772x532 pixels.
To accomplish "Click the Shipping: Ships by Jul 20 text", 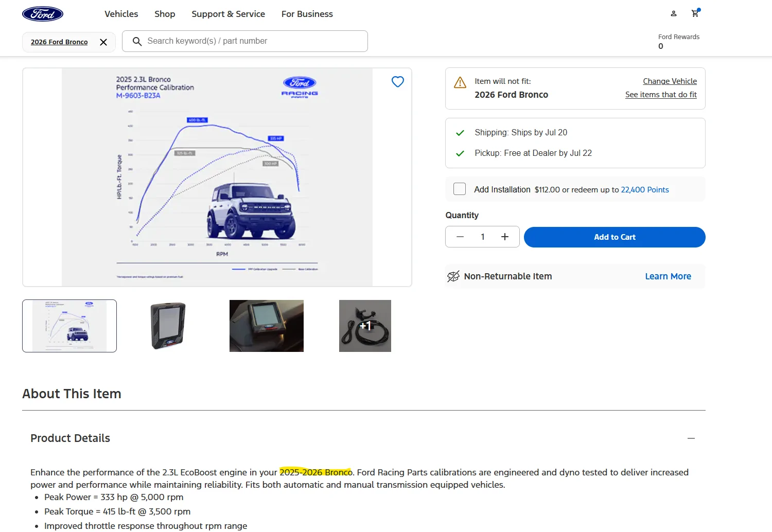I will point(521,133).
